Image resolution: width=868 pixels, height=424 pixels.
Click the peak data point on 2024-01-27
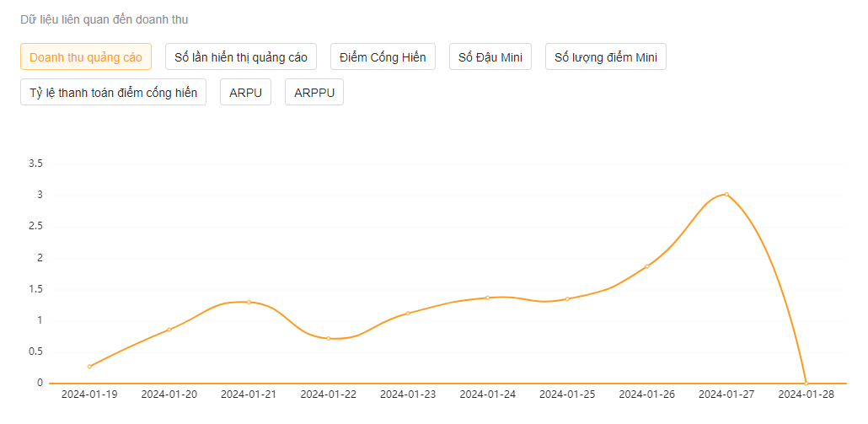(726, 195)
